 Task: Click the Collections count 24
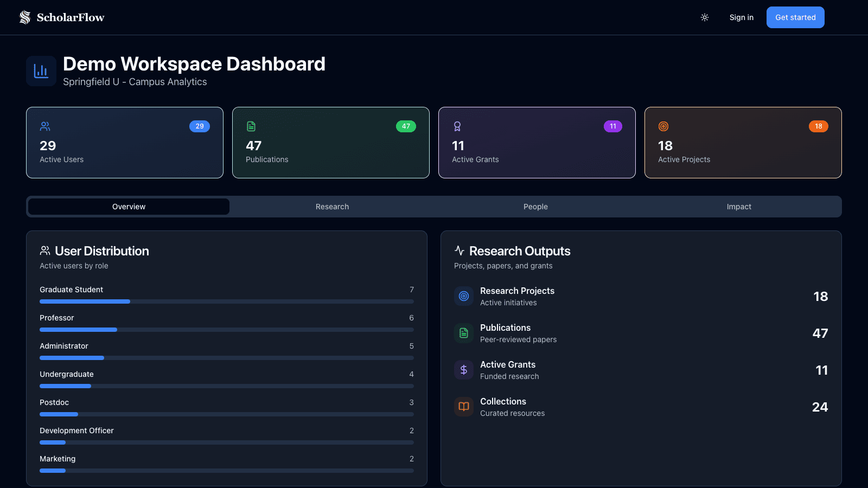tap(820, 407)
